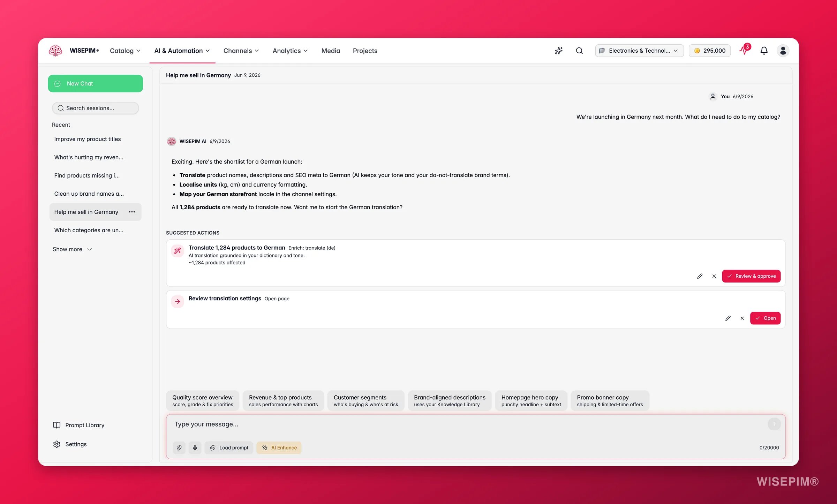The height and width of the screenshot is (504, 837).
Task: Open the AI sparkle assistant icon
Action: tap(559, 51)
